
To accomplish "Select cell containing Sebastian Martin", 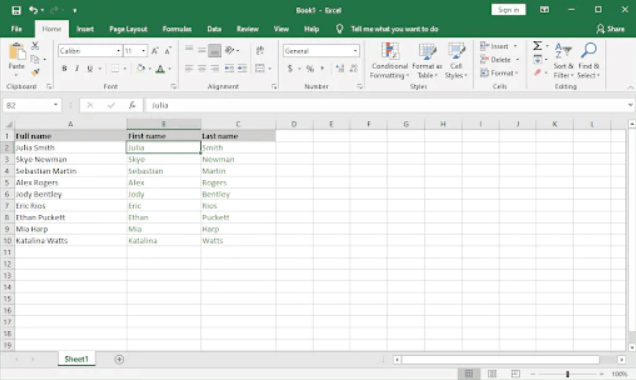I will tap(71, 171).
